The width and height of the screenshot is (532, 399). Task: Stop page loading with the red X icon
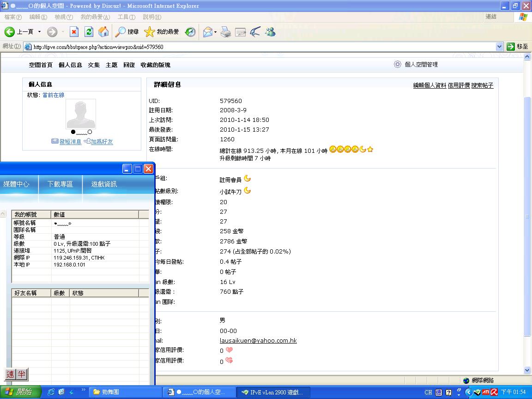[x=74, y=32]
